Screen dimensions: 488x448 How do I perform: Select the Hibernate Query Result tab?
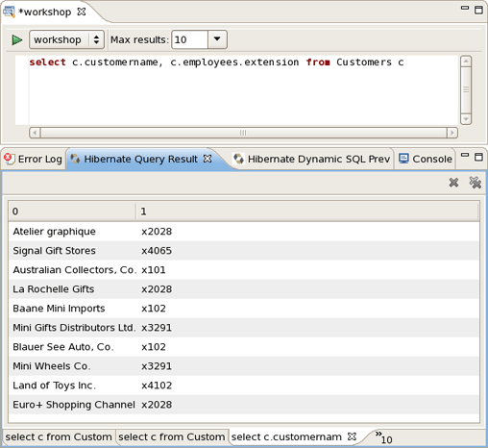pos(141,159)
